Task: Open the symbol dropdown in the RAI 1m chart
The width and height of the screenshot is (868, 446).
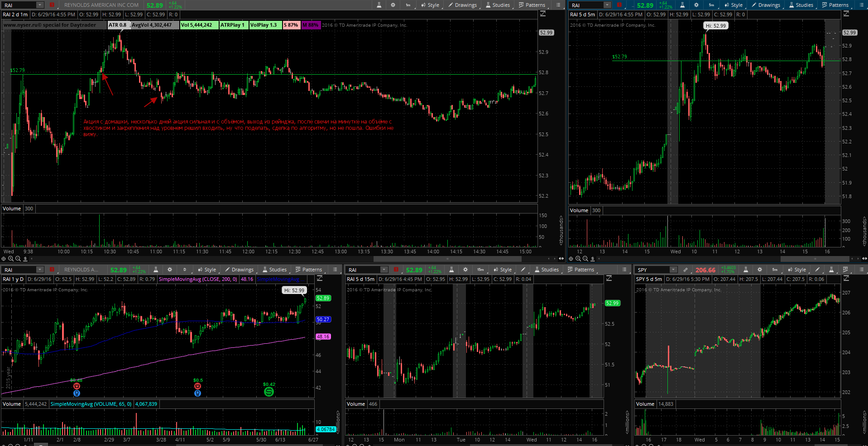Action: [x=40, y=5]
